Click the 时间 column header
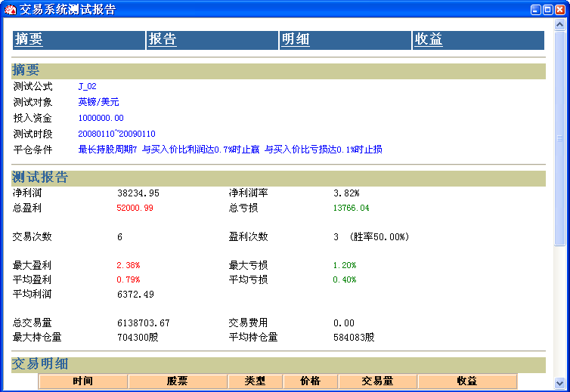570x392 pixels. coord(83,381)
